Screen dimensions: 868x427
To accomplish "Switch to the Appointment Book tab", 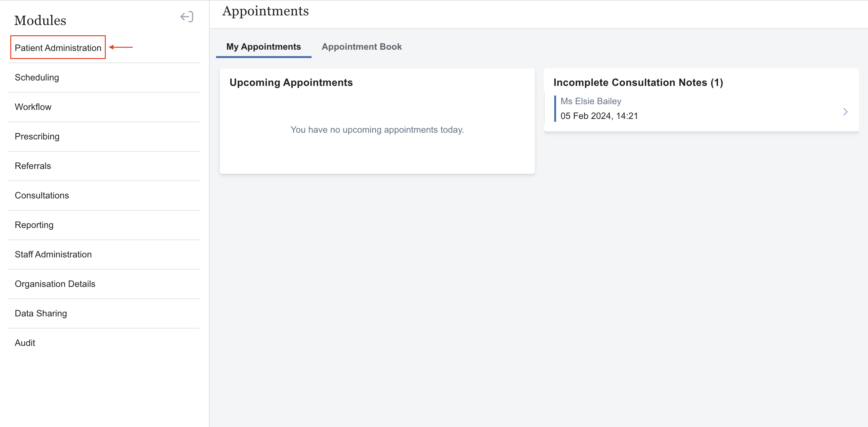I will 362,47.
